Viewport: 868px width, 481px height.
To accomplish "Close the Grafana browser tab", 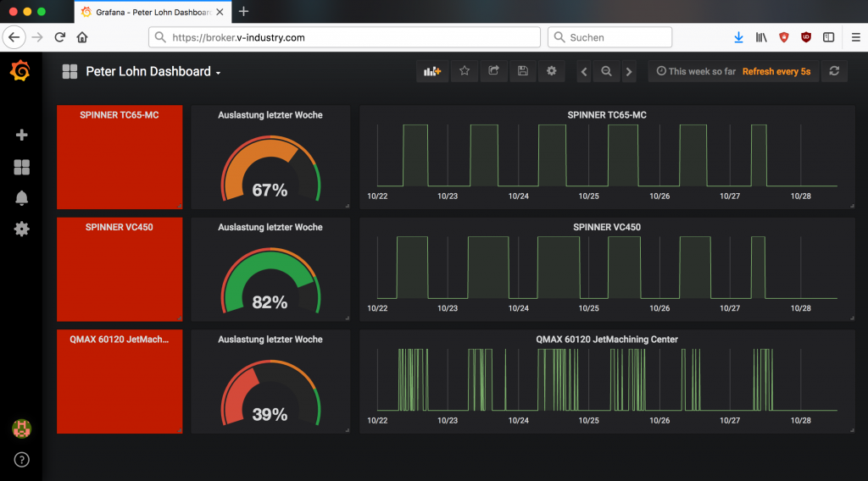I will click(220, 12).
